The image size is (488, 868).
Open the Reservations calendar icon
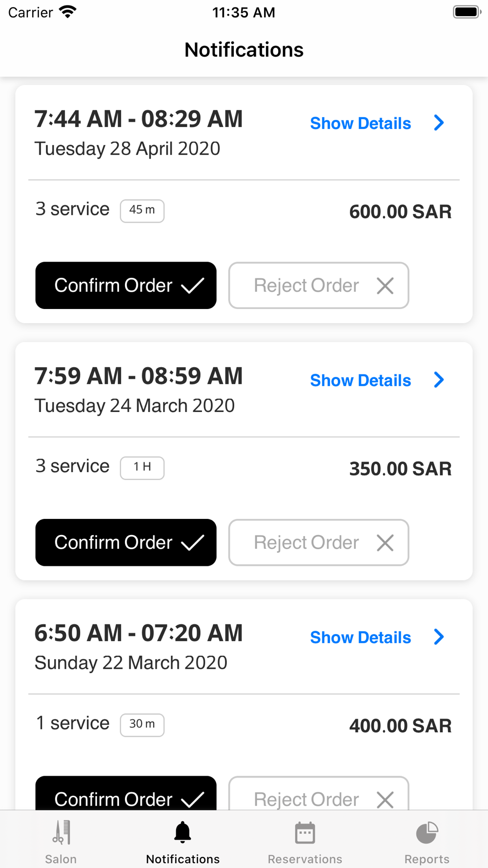305,833
